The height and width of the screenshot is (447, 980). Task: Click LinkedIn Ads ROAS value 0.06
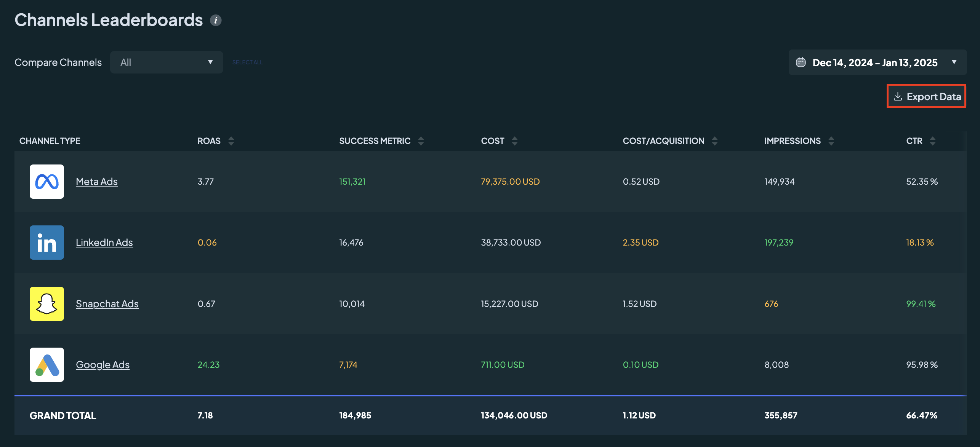click(207, 243)
